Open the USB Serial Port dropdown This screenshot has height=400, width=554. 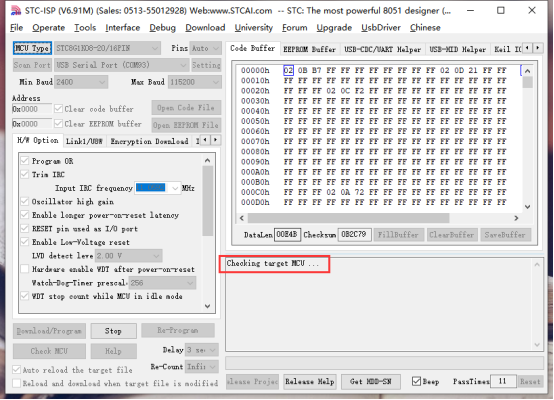(x=121, y=65)
